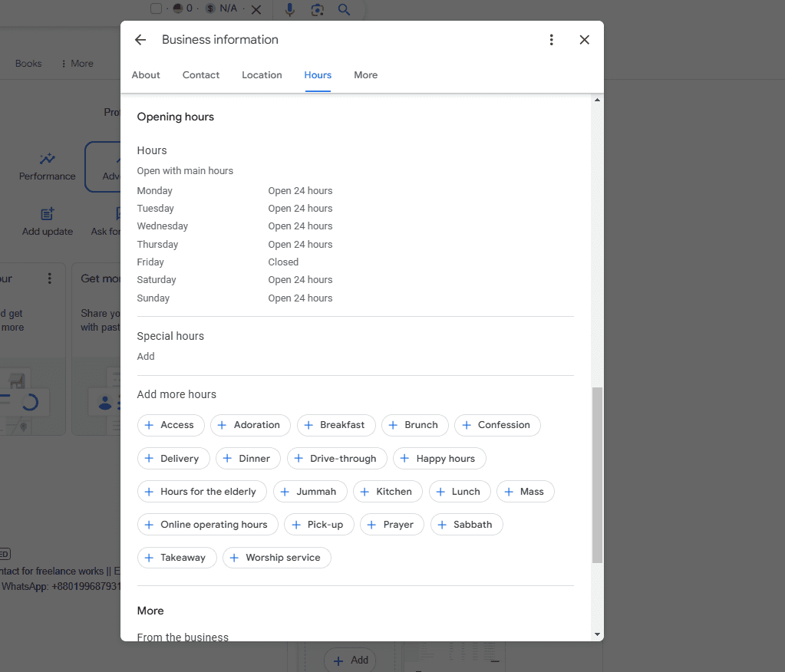Add Pick-up hours chip
The image size is (785, 672).
tap(319, 525)
